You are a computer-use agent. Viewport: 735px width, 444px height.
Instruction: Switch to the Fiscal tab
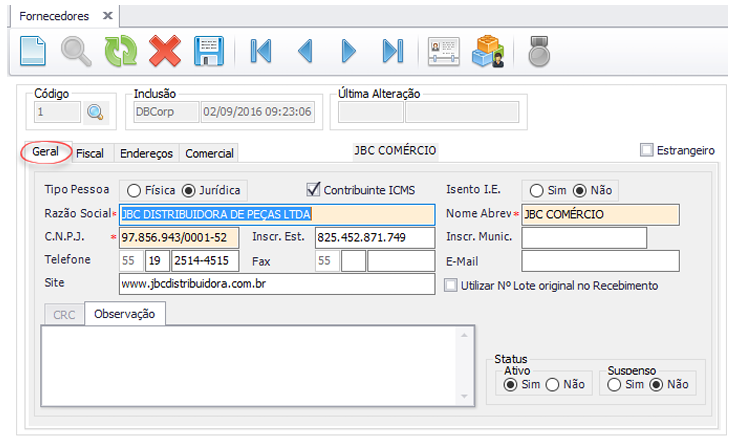click(90, 153)
